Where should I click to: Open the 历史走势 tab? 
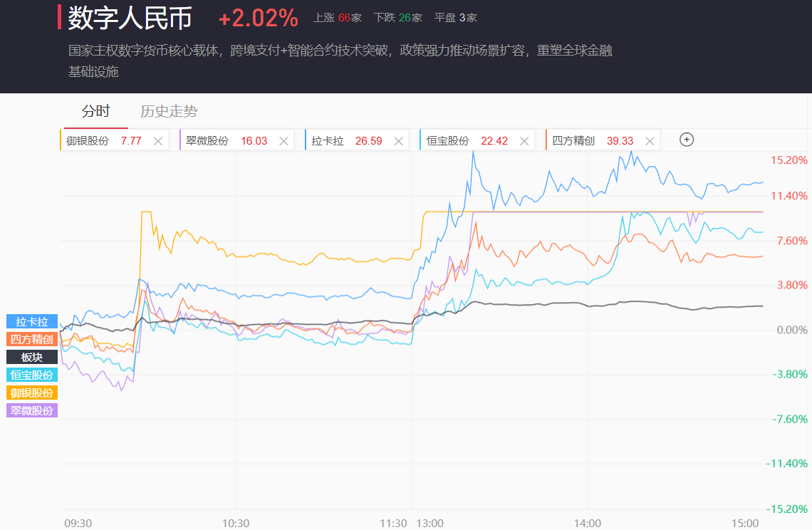(169, 111)
